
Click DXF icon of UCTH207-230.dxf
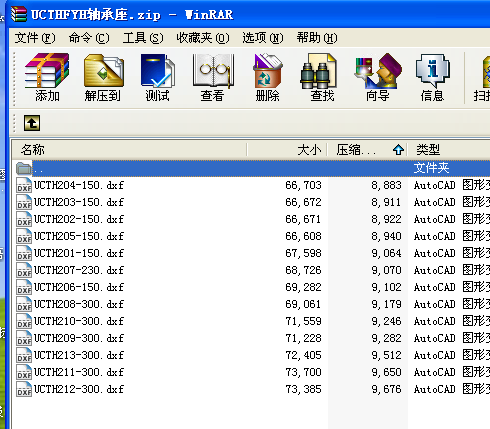(24, 270)
